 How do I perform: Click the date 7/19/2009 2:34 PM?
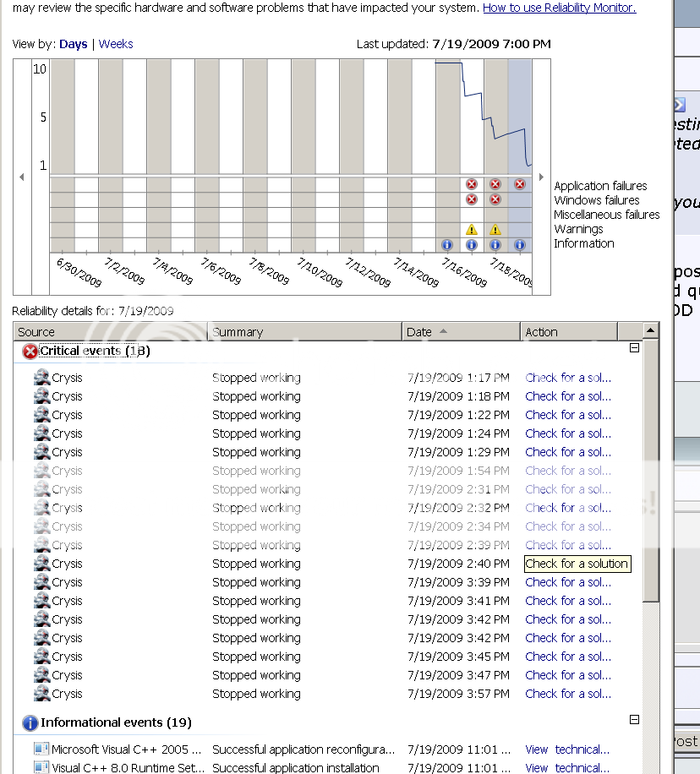click(458, 526)
